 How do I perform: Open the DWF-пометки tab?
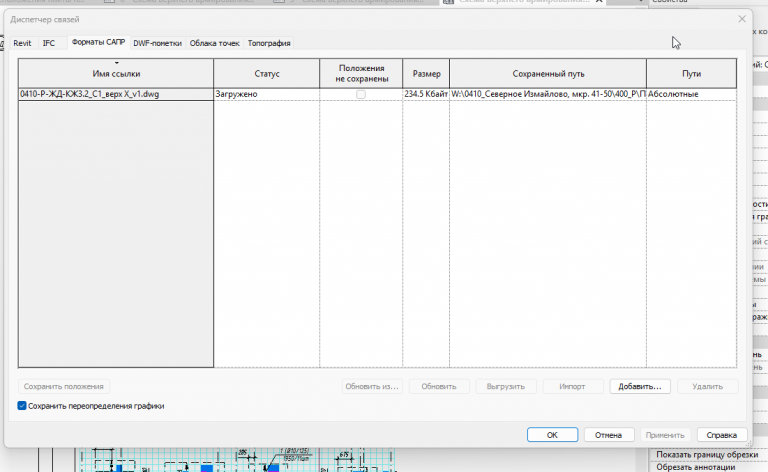tap(157, 43)
